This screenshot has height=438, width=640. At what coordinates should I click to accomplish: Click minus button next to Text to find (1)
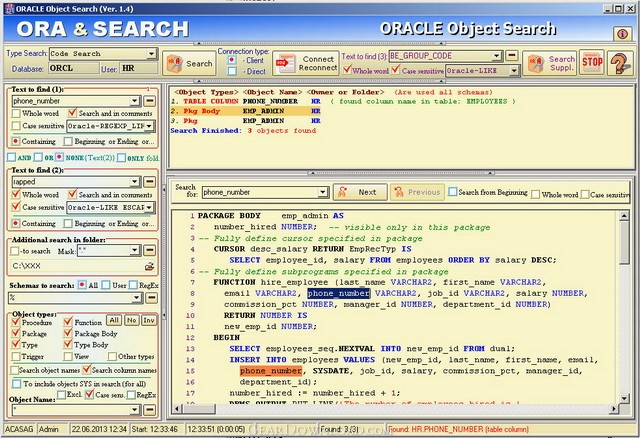coord(150,101)
